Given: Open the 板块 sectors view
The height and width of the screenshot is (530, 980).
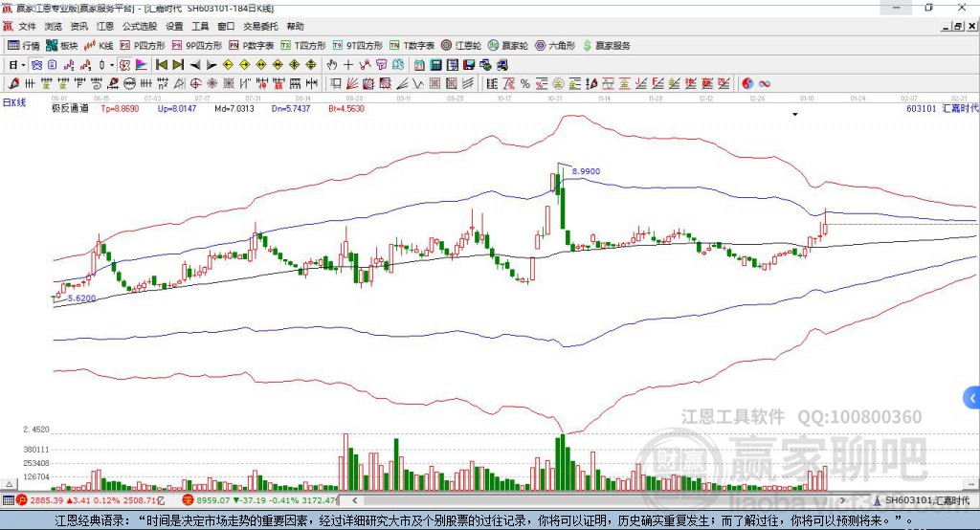Looking at the screenshot, I should coord(61,46).
